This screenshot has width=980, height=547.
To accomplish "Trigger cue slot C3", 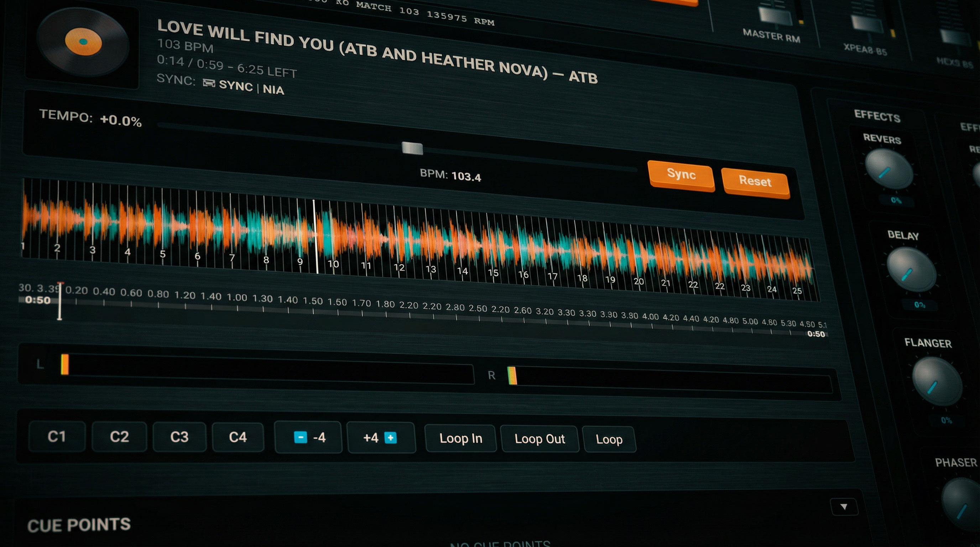I will (x=179, y=437).
